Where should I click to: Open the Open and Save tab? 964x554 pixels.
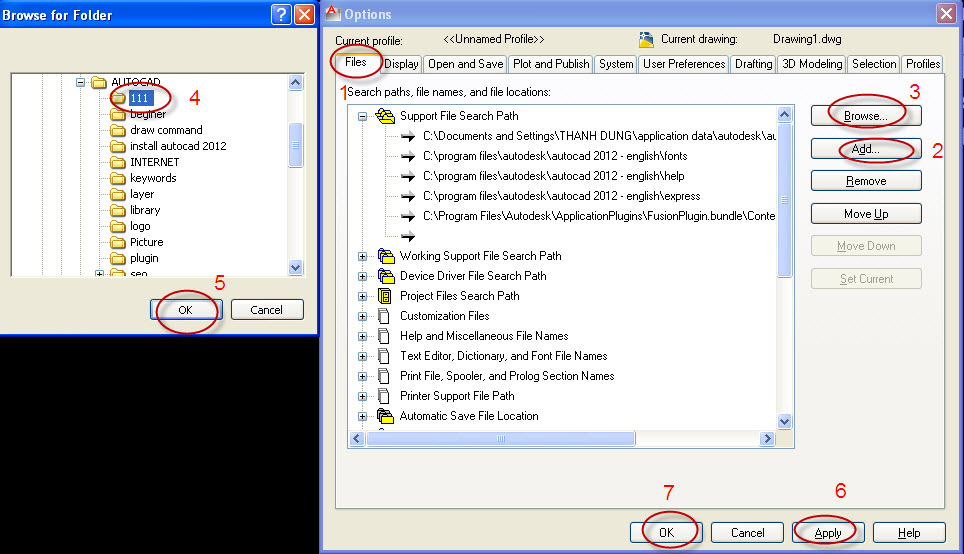(465, 64)
